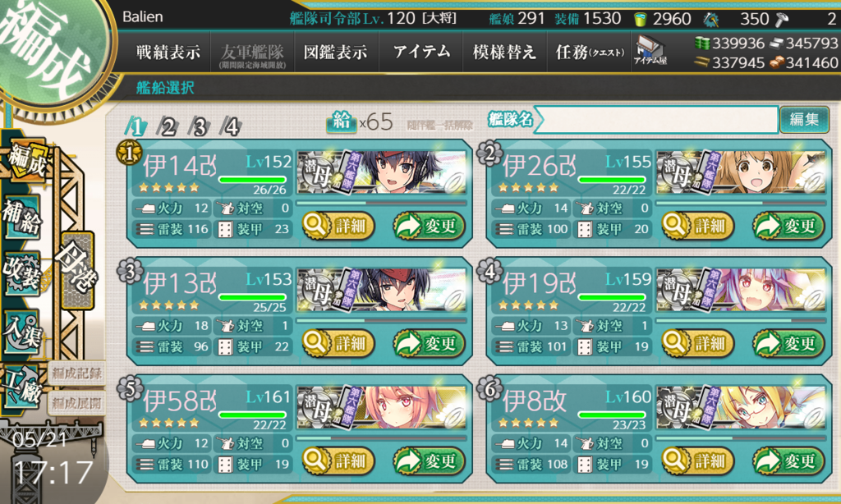
Task: Open the 改装 remodel sidebar icon
Action: click(22, 273)
